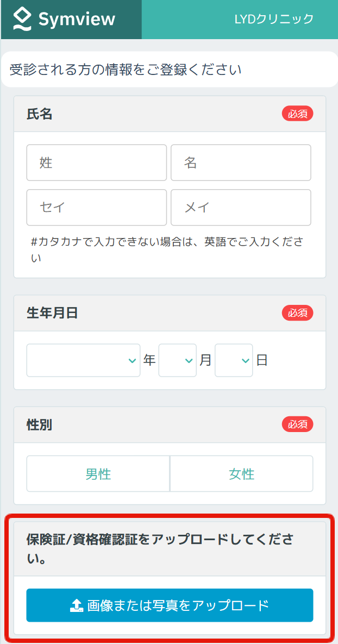Open the birth day dropdown

point(234,360)
